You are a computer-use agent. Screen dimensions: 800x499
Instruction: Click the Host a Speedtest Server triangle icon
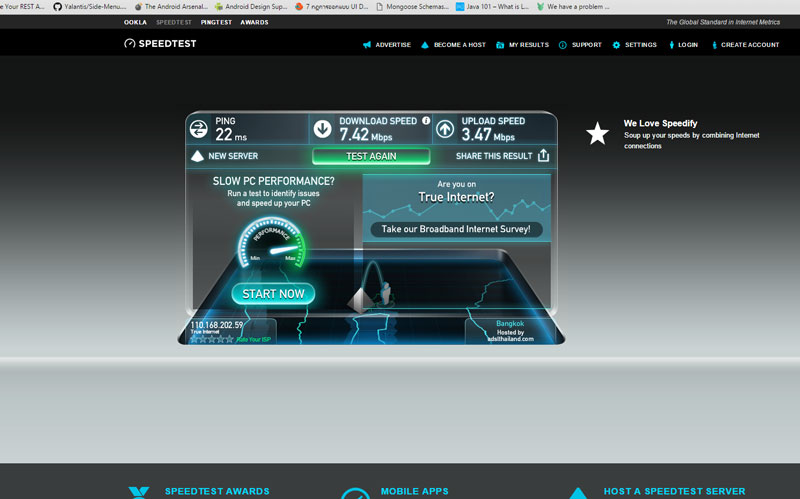pos(578,493)
